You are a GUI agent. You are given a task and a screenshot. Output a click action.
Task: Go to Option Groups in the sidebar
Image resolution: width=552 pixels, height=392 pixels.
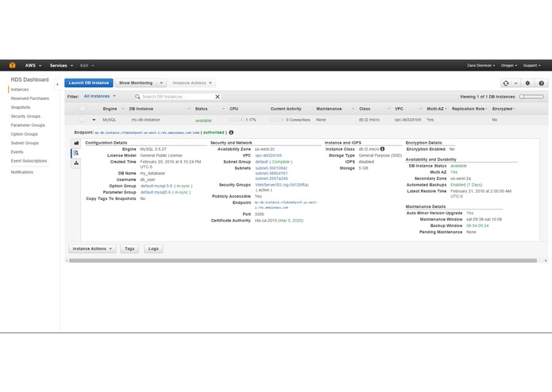click(24, 134)
